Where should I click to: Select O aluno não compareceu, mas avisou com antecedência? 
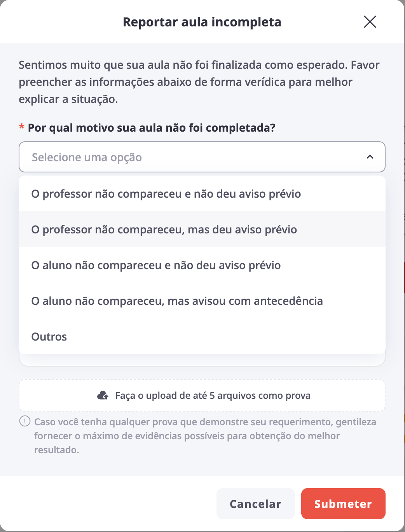point(202,301)
